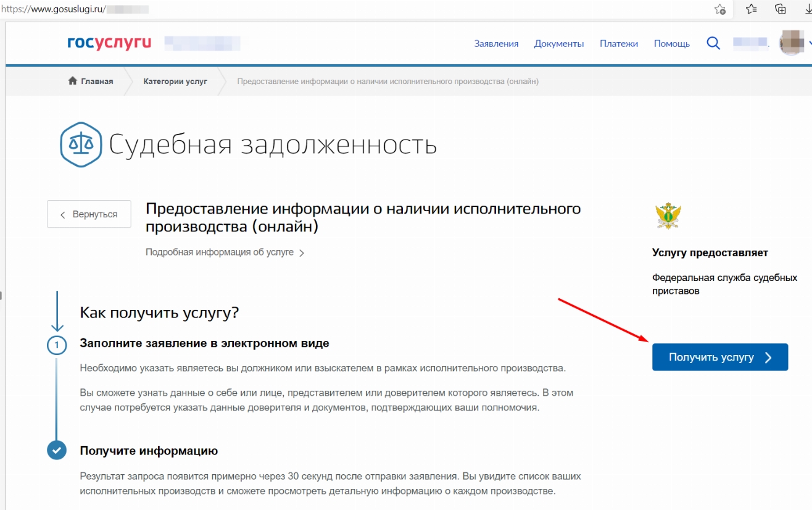This screenshot has height=510, width=812.
Task: Click the Судебная задолженность page title
Action: tap(273, 145)
